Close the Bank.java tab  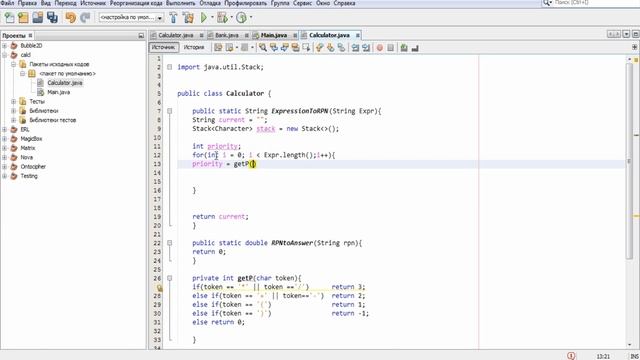click(x=247, y=36)
